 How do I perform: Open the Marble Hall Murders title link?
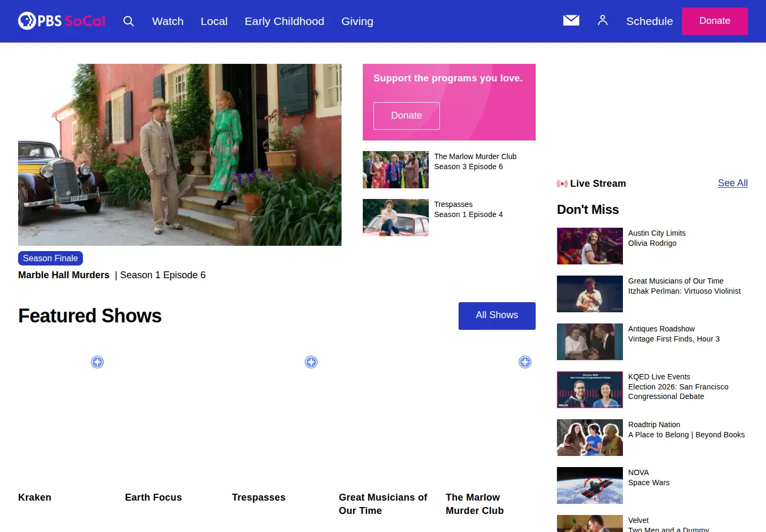click(x=64, y=275)
